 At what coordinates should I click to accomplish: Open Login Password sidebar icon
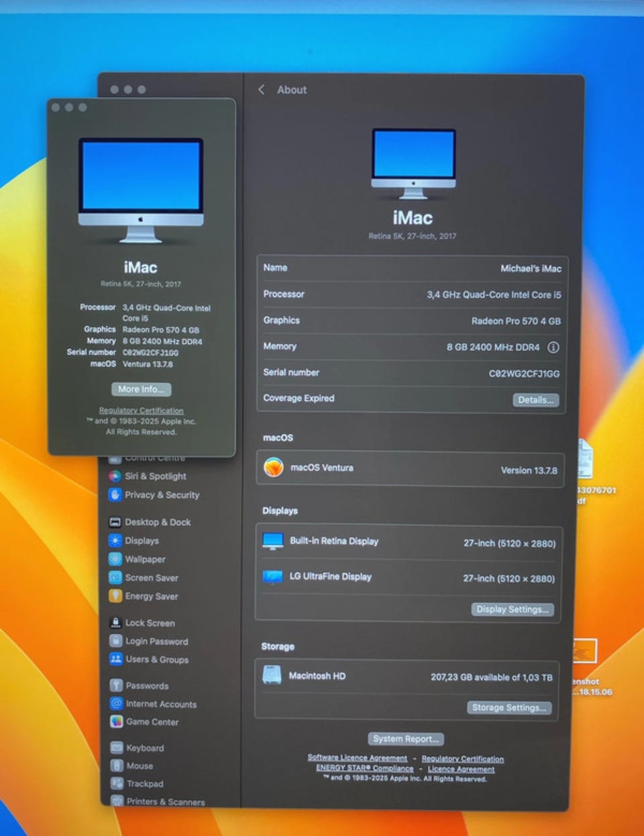click(115, 641)
